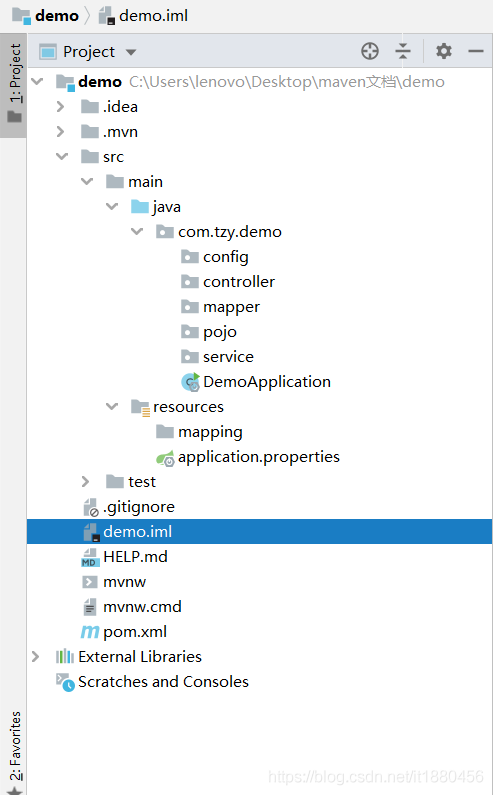Expand the .idea folder
Viewport: 493px width, 795px height.
pyautogui.click(x=61, y=106)
